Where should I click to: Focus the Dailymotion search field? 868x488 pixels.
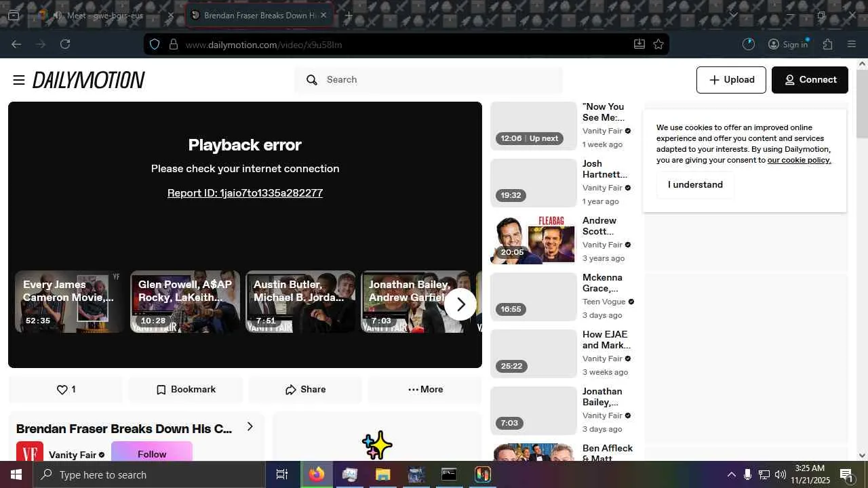(429, 80)
